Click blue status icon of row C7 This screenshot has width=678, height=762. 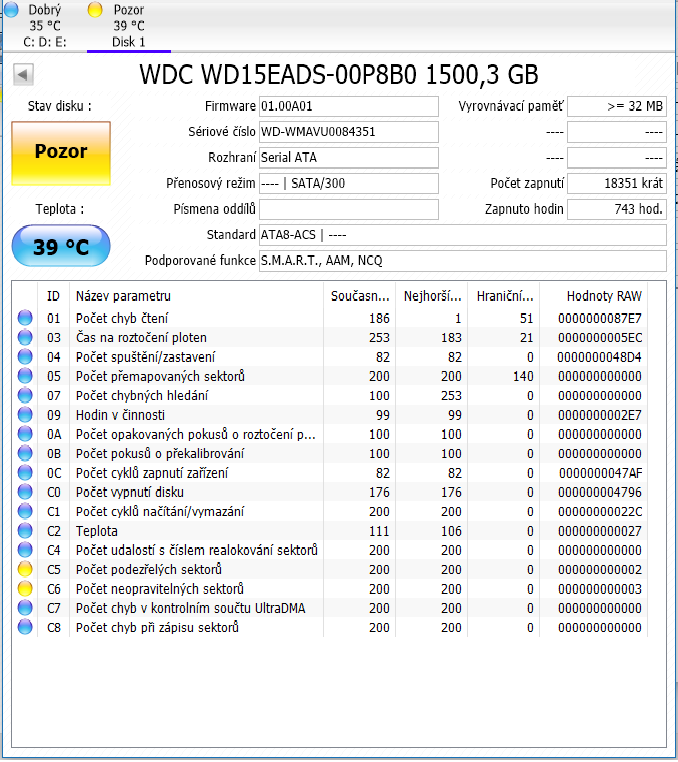pos(25,608)
